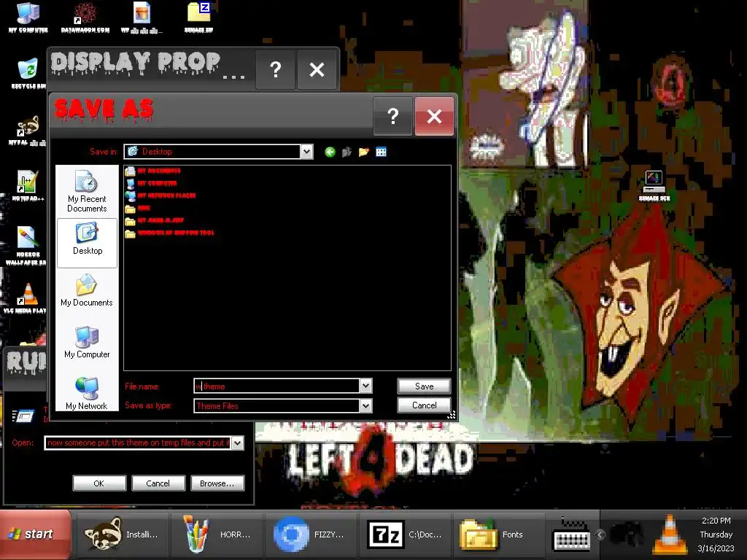Select My Documents in the places bar
747x560 pixels.
tap(87, 290)
